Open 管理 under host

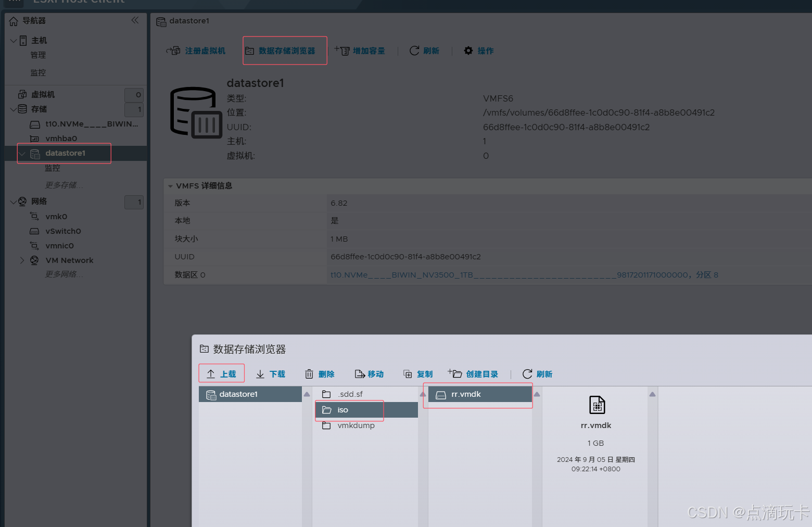click(x=38, y=55)
